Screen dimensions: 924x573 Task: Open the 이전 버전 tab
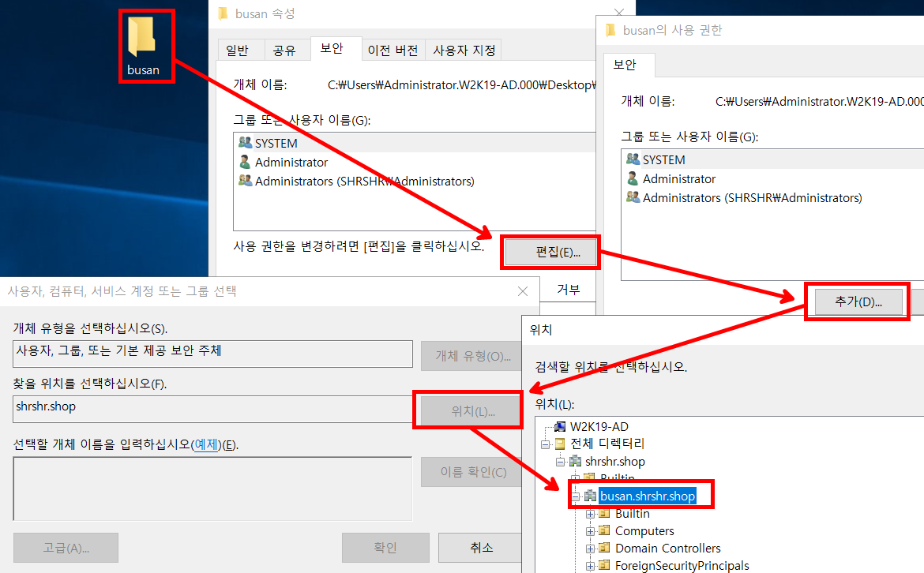(393, 50)
